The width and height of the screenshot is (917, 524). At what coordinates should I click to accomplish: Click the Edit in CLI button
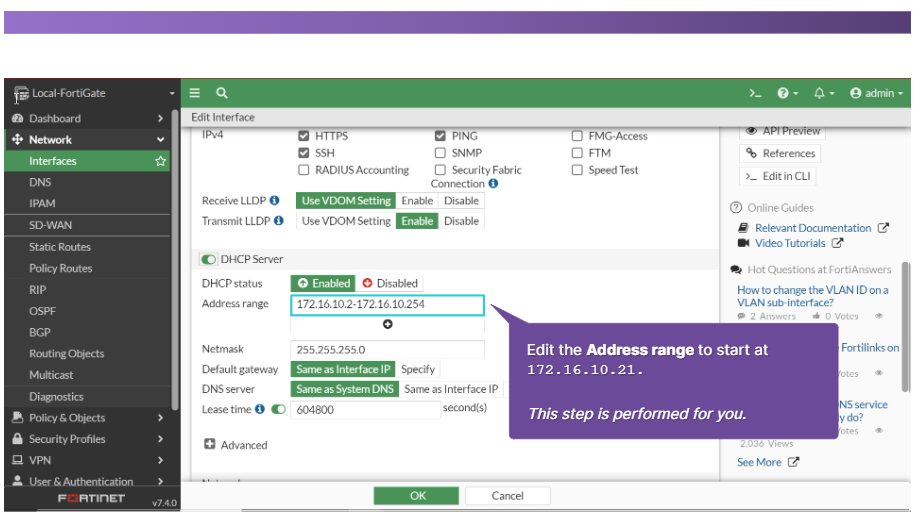click(778, 176)
